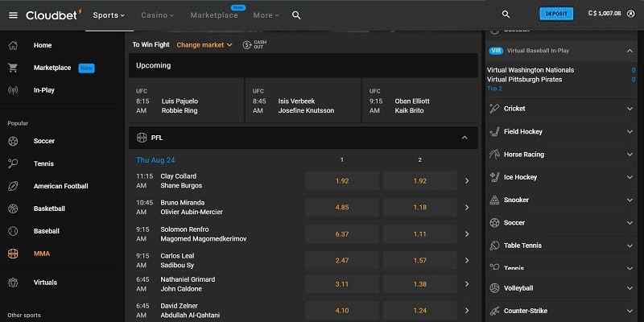
Task: Open Luis Pajuelo vs Robbie Ring card
Action: pos(187,100)
